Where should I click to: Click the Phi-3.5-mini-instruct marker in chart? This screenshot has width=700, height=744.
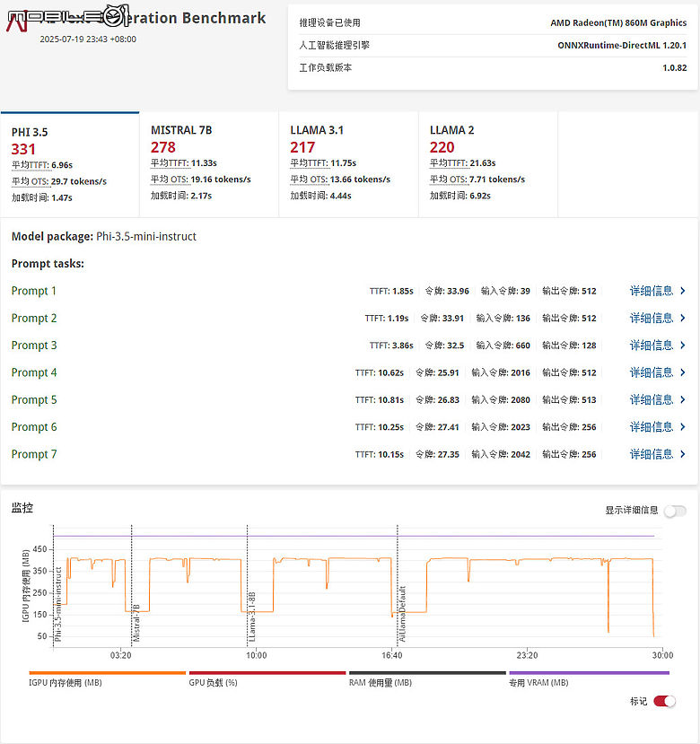point(58,604)
